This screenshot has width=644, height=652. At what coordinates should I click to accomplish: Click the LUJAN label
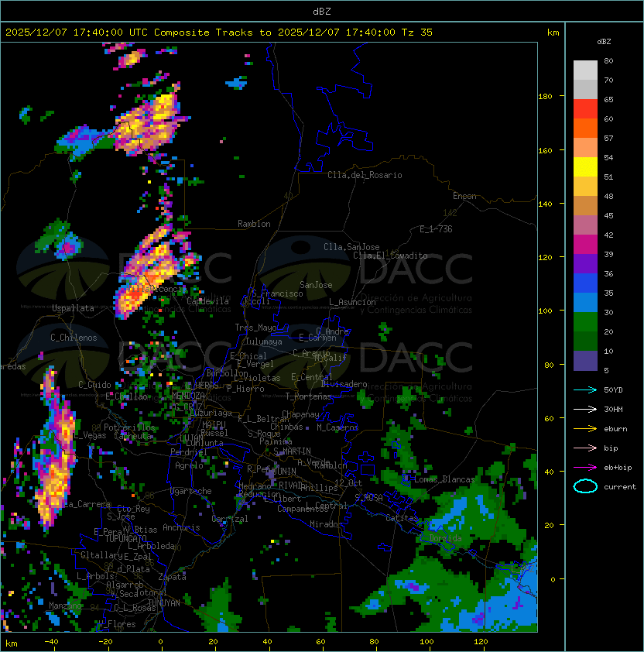[x=192, y=439]
